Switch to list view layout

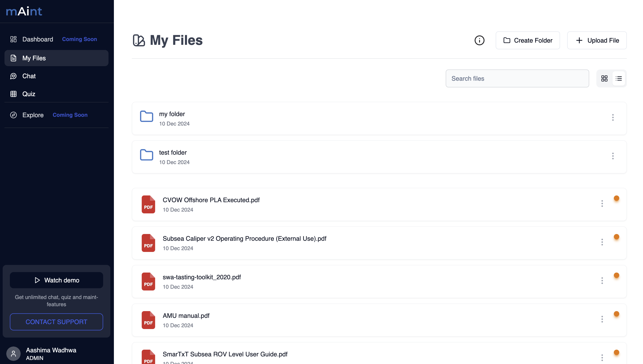click(619, 78)
